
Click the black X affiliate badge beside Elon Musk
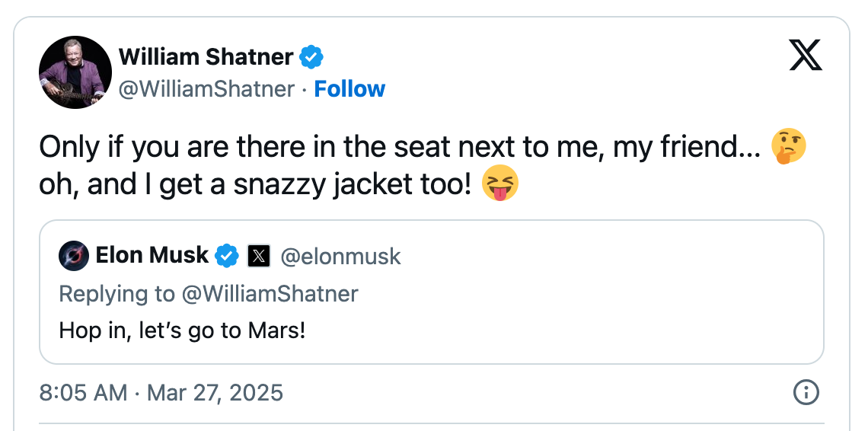pos(259,257)
